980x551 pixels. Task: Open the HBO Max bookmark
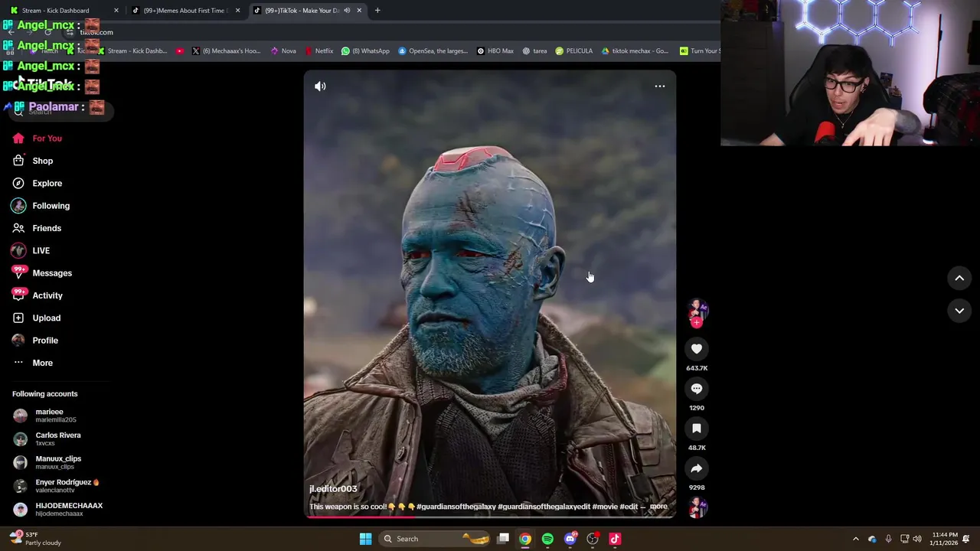coord(495,51)
